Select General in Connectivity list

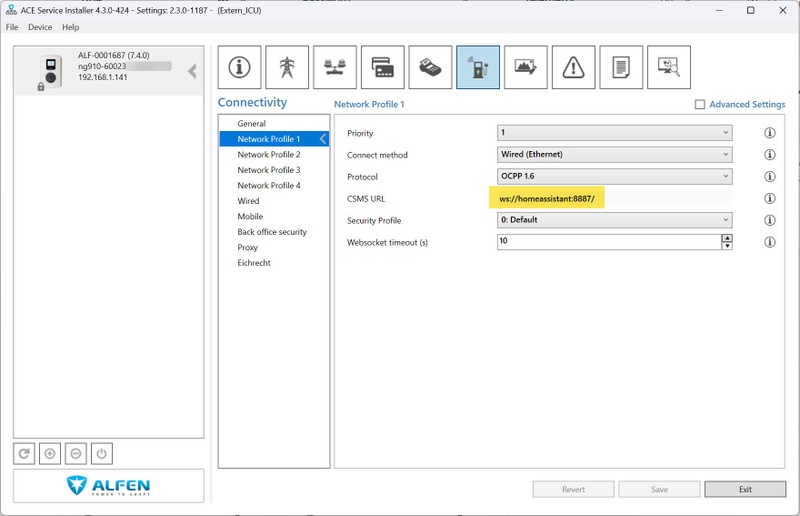point(274,124)
